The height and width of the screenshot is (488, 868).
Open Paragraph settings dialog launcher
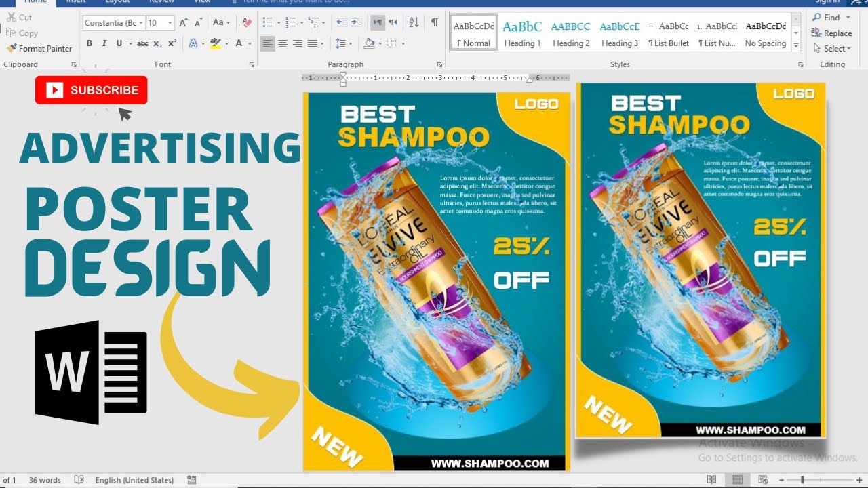[x=441, y=65]
